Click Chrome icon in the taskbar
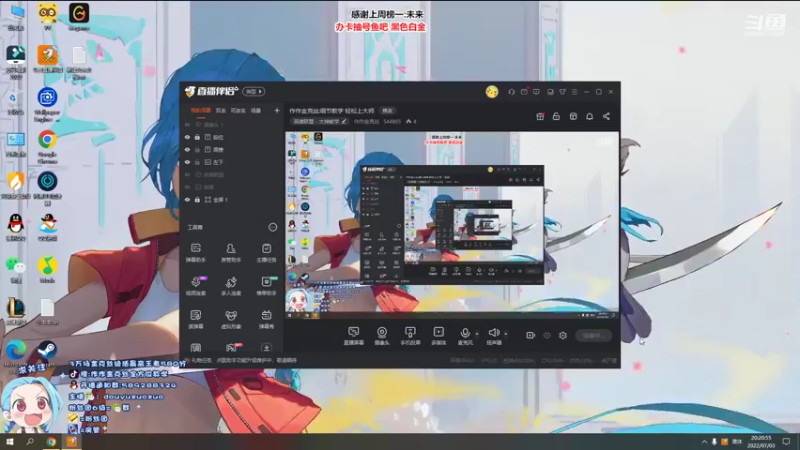This screenshot has width=800, height=450. 51,442
